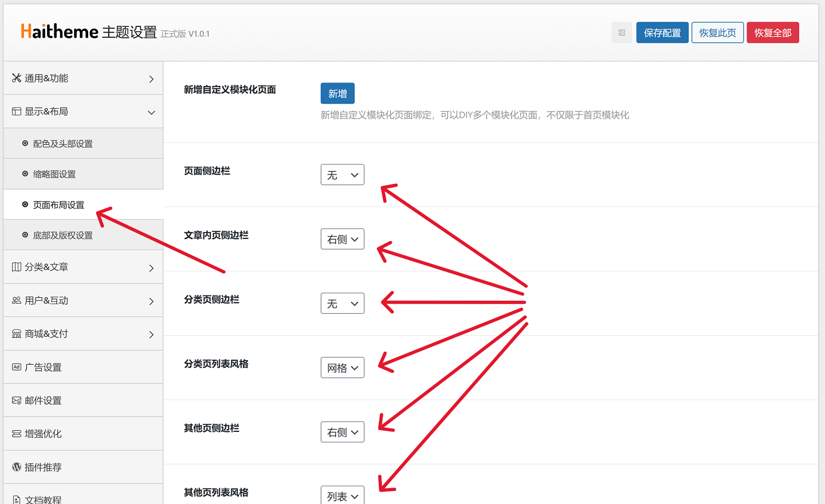
Task: Click bullet icon next to 缩略图设置
Action: coord(25,174)
